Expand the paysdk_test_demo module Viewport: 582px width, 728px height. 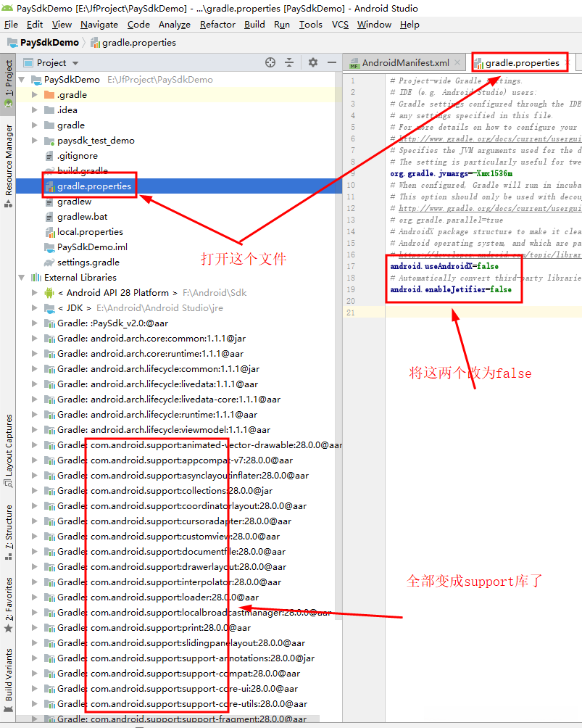pyautogui.click(x=34, y=140)
